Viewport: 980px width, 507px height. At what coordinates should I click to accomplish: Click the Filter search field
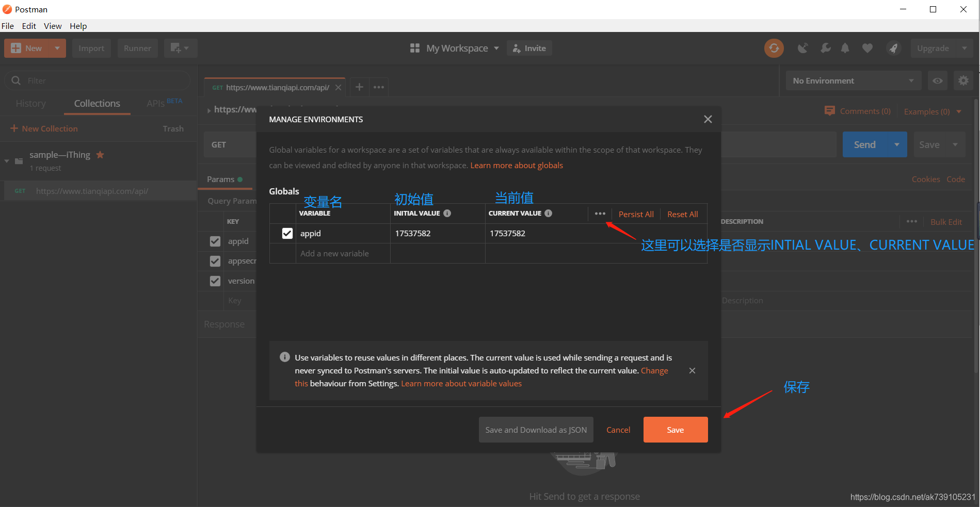click(98, 80)
